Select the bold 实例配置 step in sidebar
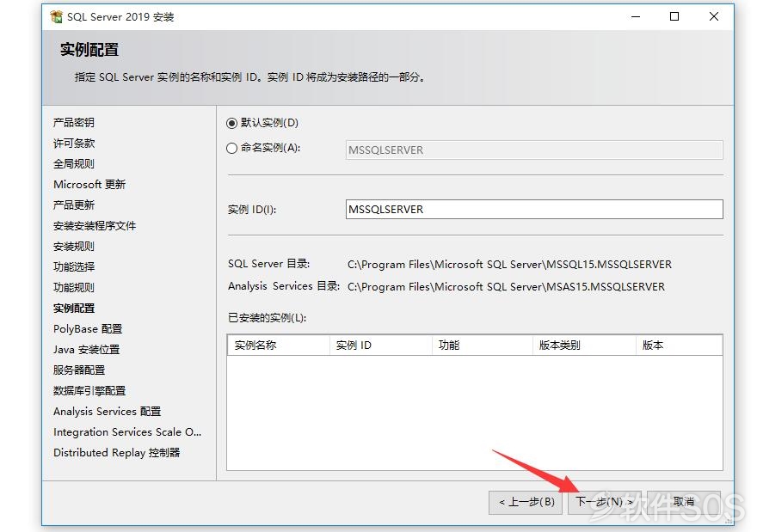 coord(74,309)
